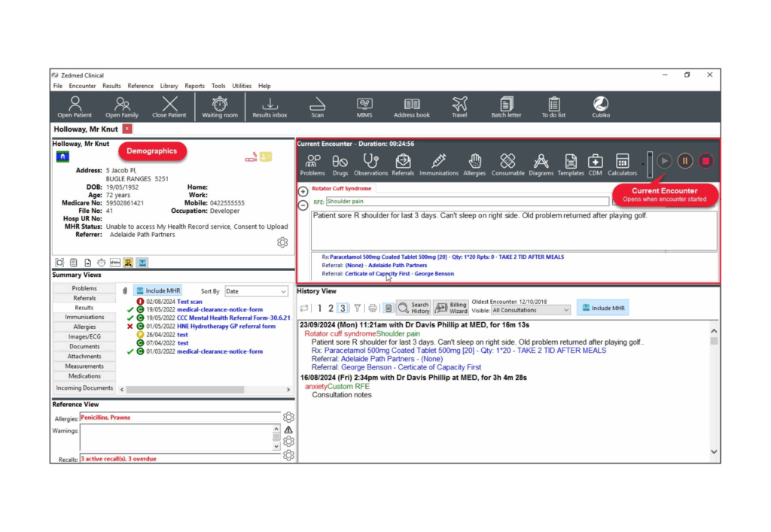This screenshot has width=771, height=532.
Task: Click the History View vertical scrollbar
Action: click(714, 391)
